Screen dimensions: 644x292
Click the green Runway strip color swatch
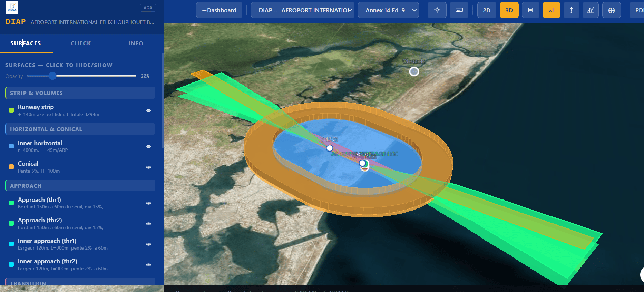click(11, 110)
